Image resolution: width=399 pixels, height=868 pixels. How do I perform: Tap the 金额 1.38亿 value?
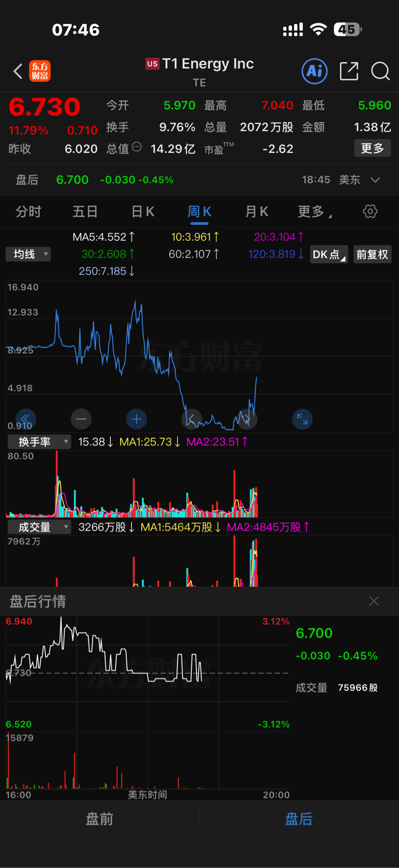click(372, 127)
